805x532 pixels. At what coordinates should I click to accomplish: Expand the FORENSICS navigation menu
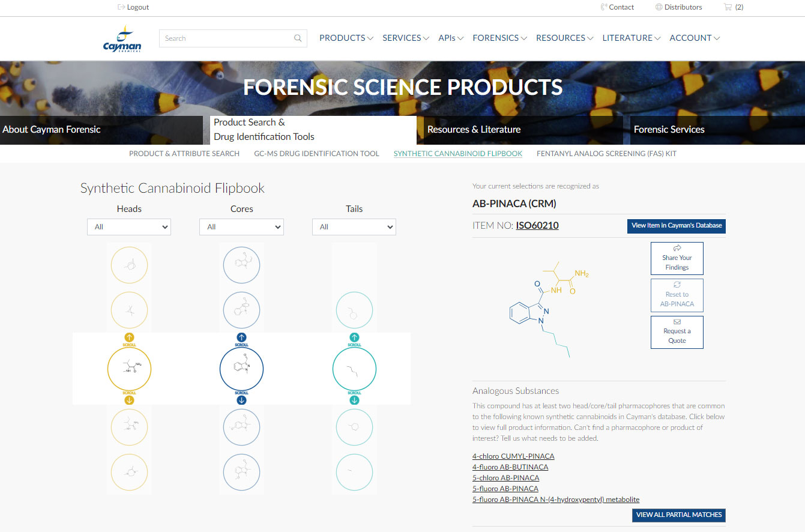point(499,38)
